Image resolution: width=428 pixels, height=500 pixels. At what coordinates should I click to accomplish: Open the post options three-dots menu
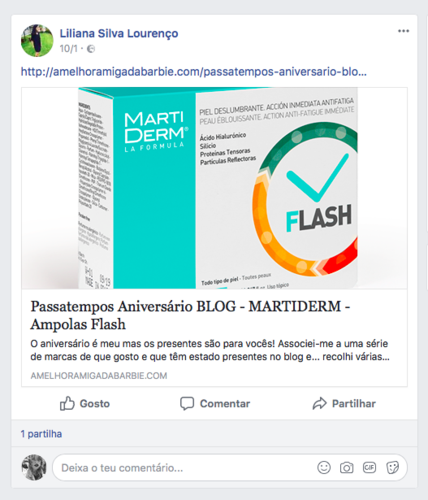tap(403, 31)
